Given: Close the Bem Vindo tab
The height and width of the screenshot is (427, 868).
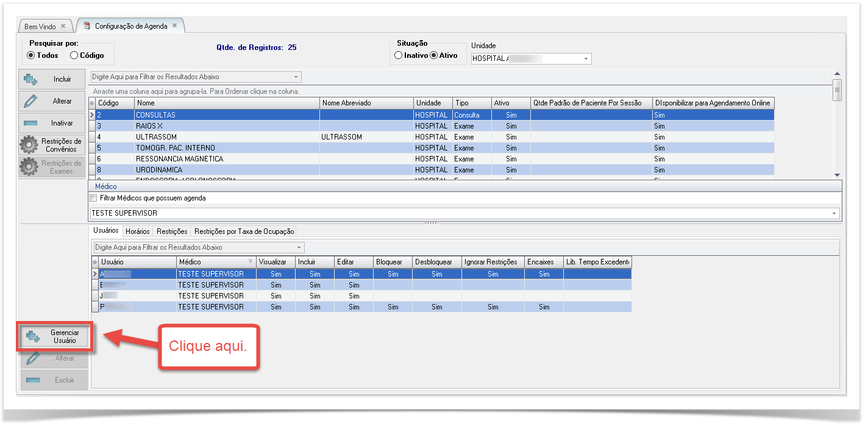Looking at the screenshot, I should click(63, 26).
